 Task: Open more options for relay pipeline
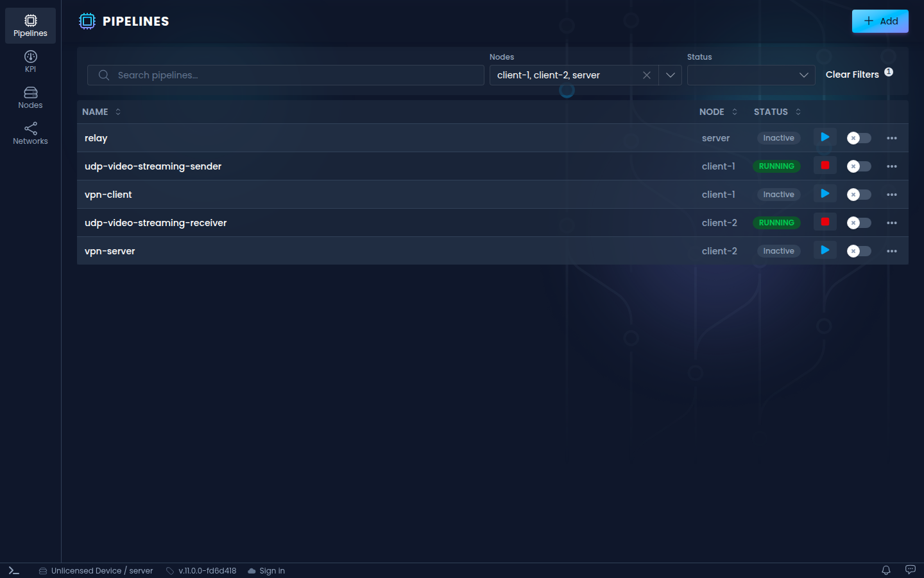click(x=892, y=138)
